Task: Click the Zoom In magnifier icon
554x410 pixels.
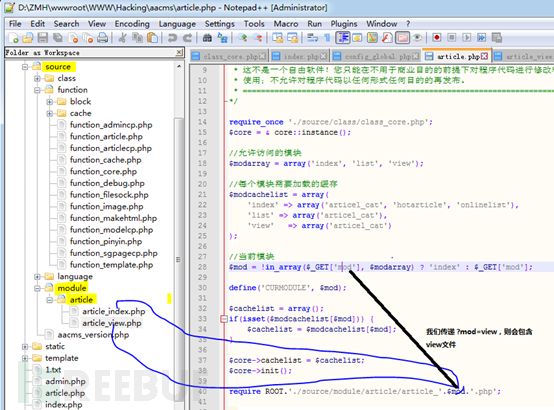Action: [242, 37]
